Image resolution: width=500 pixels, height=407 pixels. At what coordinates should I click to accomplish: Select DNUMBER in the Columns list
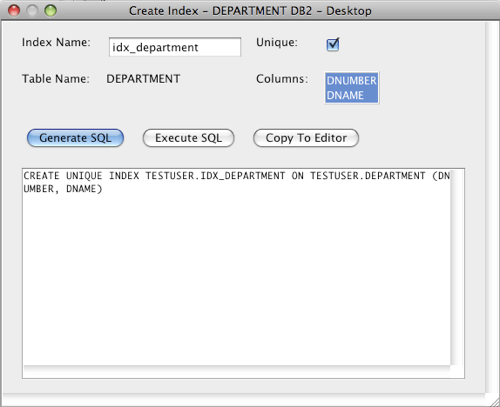click(x=352, y=80)
